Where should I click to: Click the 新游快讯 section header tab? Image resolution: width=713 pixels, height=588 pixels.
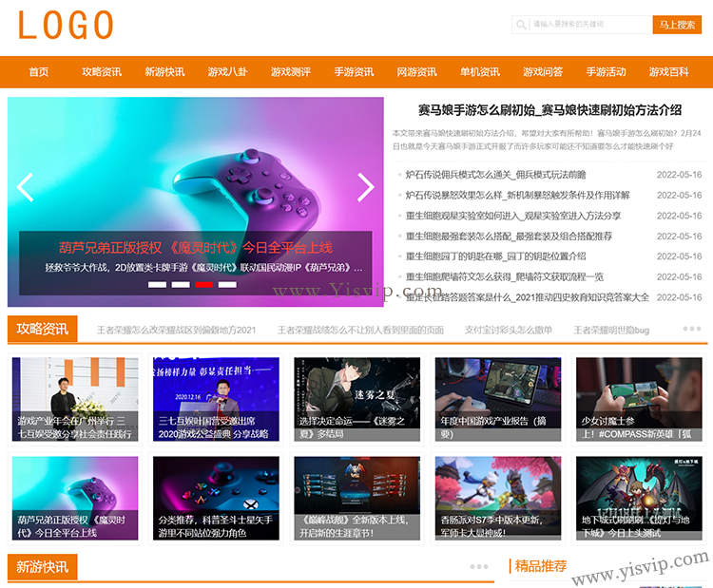tap(42, 567)
